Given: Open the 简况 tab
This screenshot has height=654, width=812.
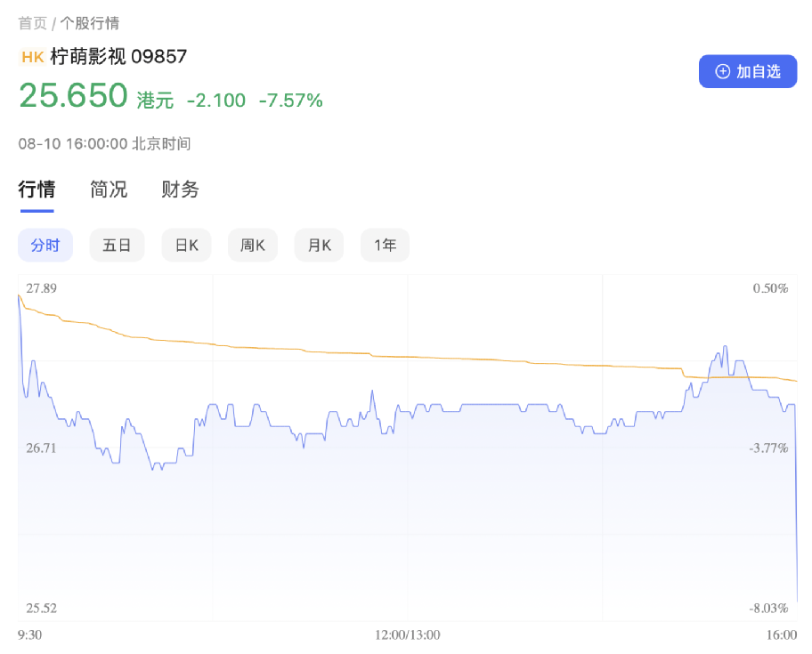Looking at the screenshot, I should pyautogui.click(x=109, y=190).
